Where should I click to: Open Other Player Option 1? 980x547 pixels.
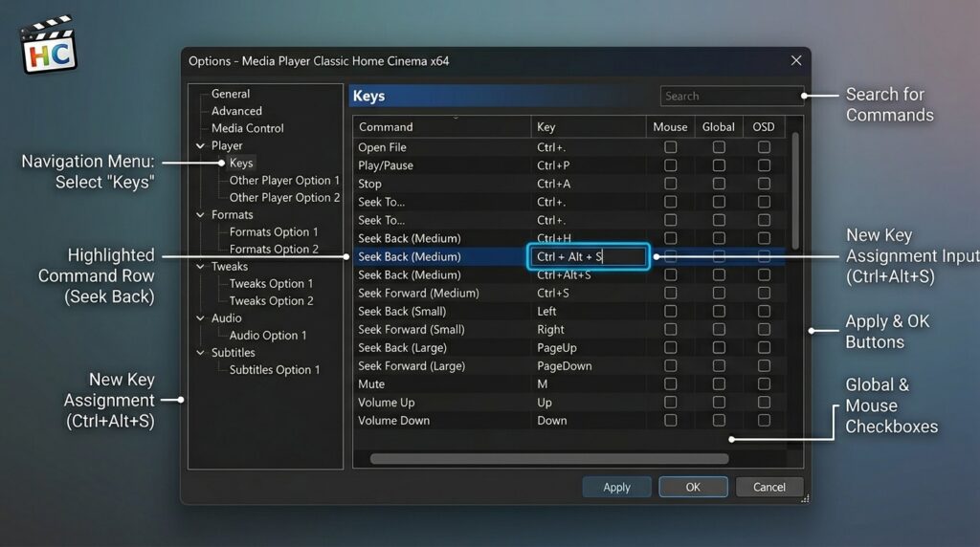pyautogui.click(x=284, y=181)
